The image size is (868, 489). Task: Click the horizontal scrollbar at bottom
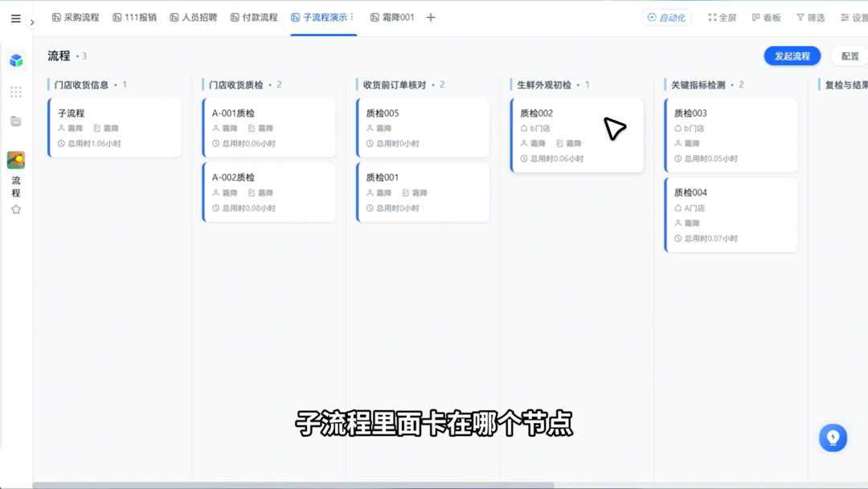pyautogui.click(x=293, y=485)
